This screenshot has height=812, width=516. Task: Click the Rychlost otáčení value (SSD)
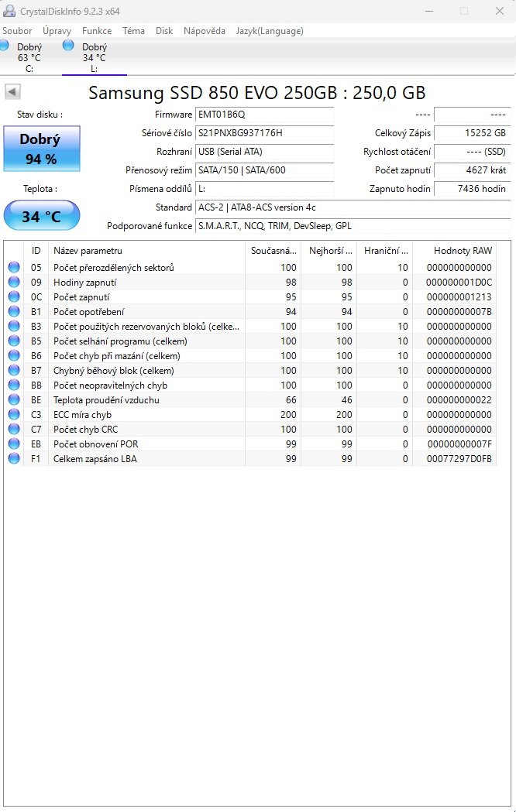click(472, 152)
